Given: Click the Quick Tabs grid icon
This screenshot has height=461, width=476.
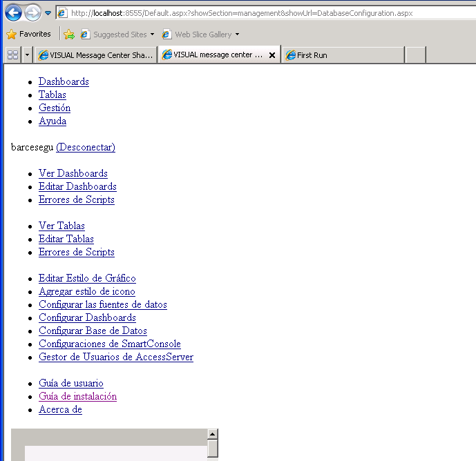Looking at the screenshot, I should 12,55.
